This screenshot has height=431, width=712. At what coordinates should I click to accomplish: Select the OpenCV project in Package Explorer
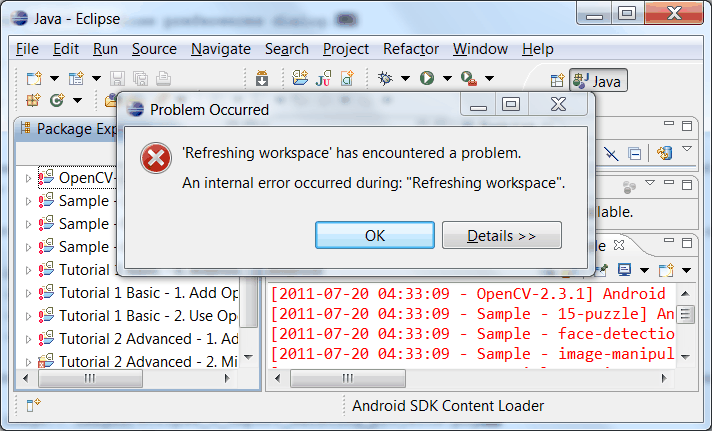coord(77,178)
